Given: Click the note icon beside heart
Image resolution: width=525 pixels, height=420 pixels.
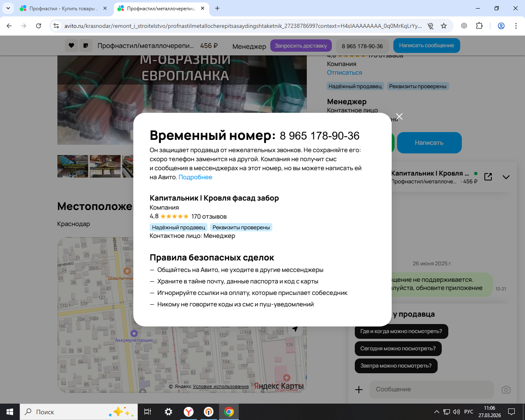Looking at the screenshot, I should pyautogui.click(x=85, y=46).
